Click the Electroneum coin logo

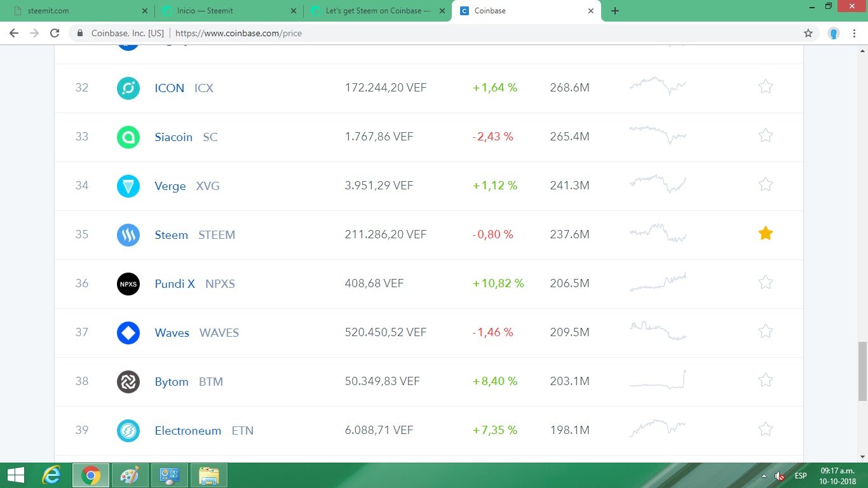pyautogui.click(x=128, y=431)
